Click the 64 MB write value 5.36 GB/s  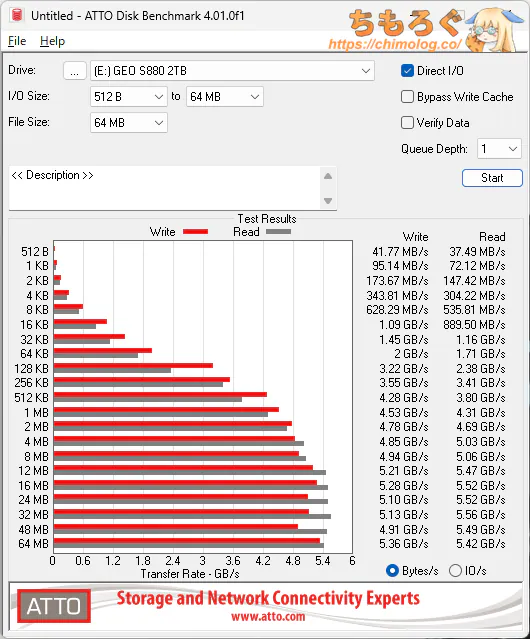[x=404, y=544]
